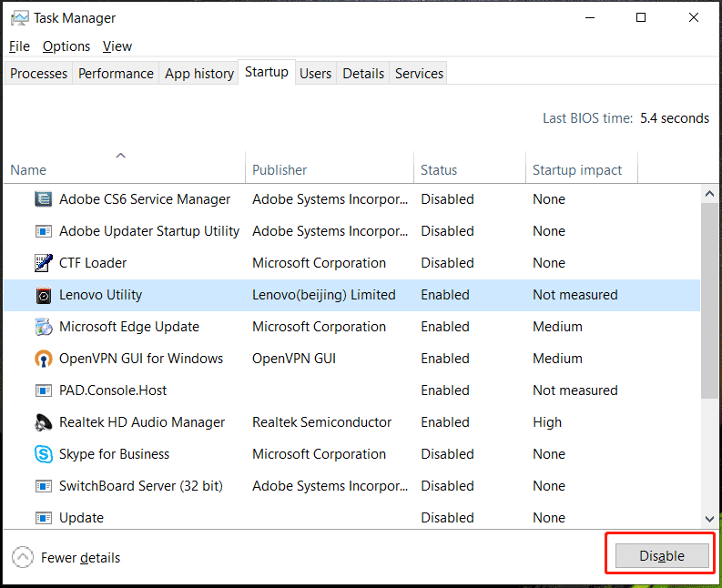Click the SwitchBoard Server icon

44,486
